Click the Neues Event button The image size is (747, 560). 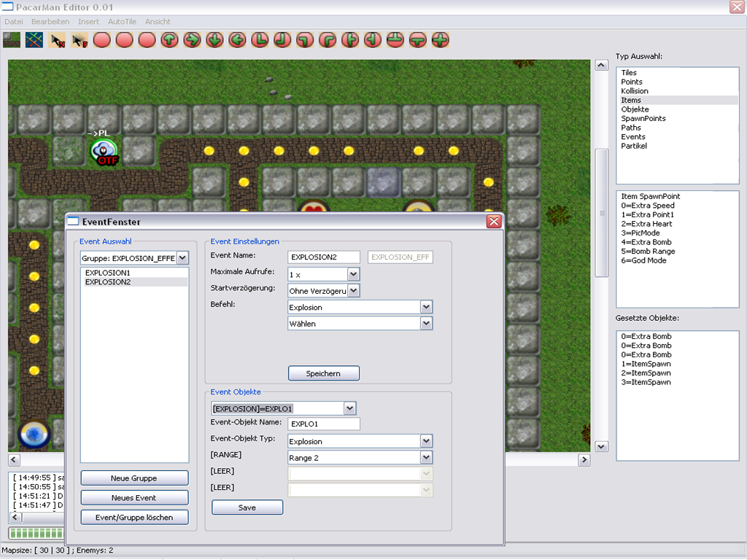[x=134, y=497]
